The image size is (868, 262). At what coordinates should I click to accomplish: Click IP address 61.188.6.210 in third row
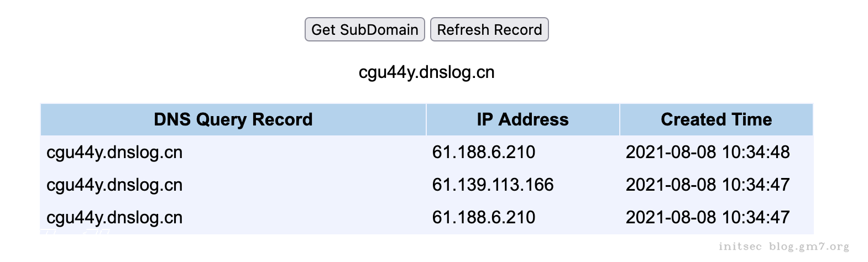click(483, 217)
